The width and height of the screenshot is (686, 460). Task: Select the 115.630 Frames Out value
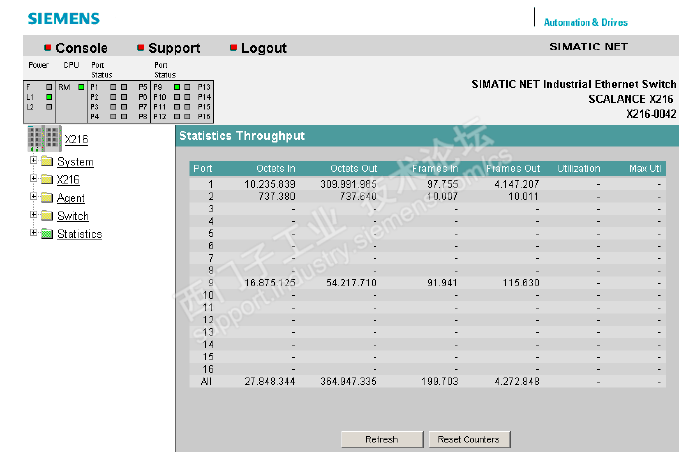[x=521, y=283]
